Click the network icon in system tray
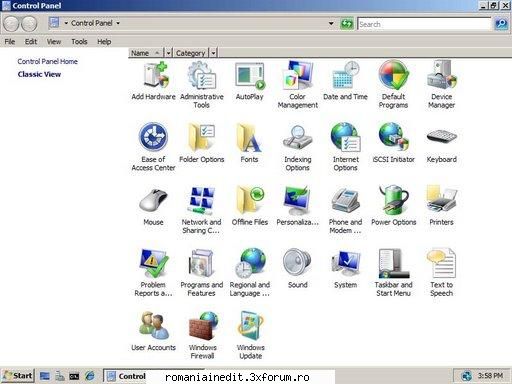 (x=466, y=376)
